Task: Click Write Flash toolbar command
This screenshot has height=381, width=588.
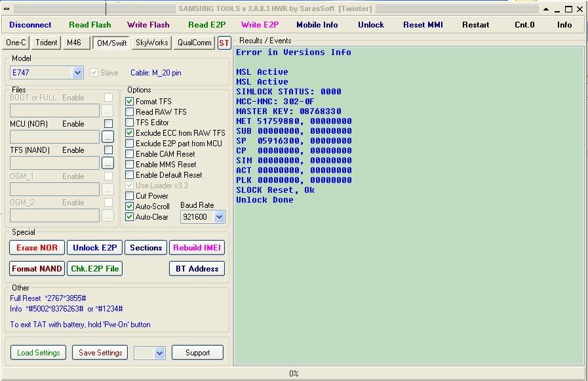Action: [x=148, y=25]
